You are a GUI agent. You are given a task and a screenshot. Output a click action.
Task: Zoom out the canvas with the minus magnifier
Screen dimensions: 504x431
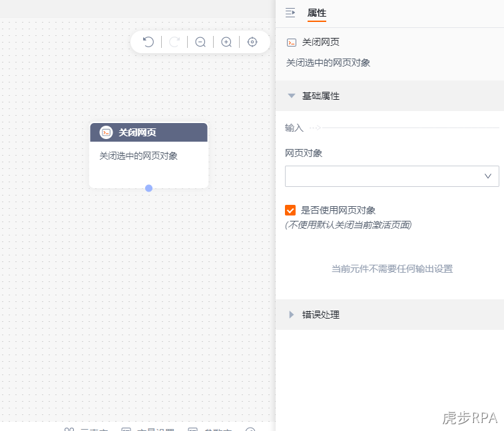point(200,42)
